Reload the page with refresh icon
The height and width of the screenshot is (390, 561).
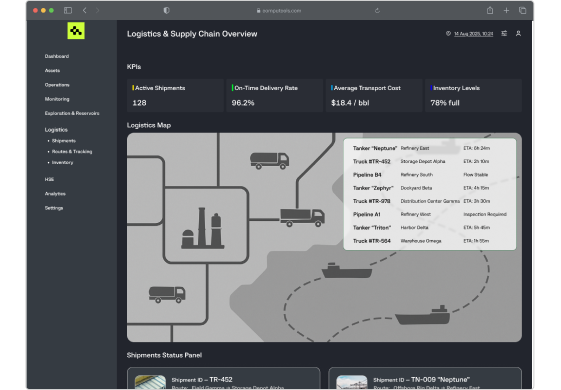pos(377,10)
